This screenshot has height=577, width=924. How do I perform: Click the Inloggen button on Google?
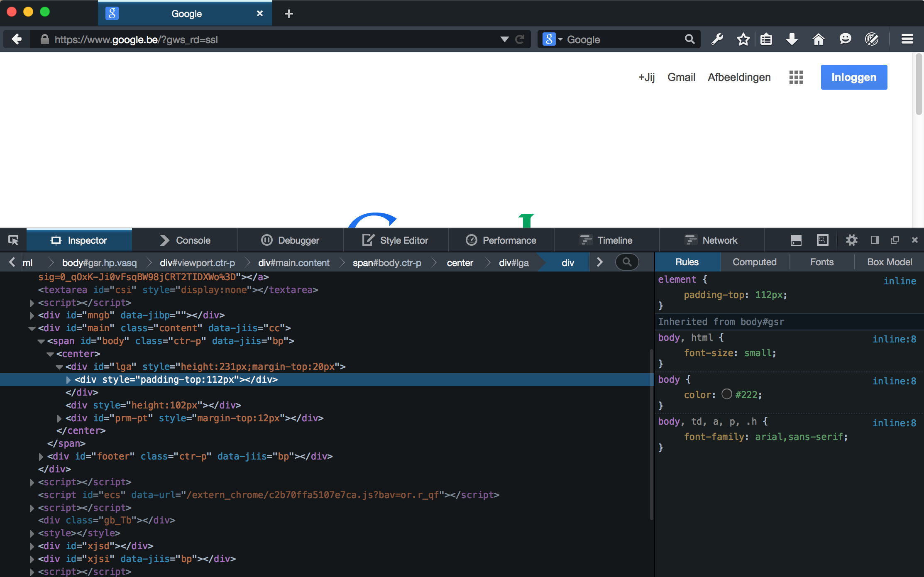coord(854,76)
